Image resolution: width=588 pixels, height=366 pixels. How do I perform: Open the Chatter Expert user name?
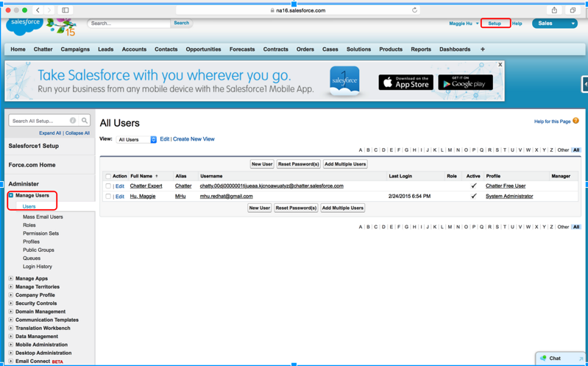[x=146, y=186]
